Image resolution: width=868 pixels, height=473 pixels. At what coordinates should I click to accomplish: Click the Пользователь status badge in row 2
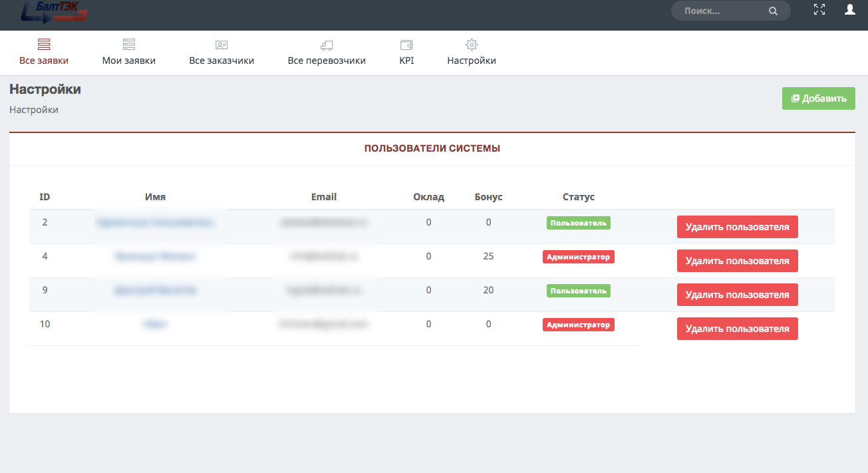tap(579, 223)
